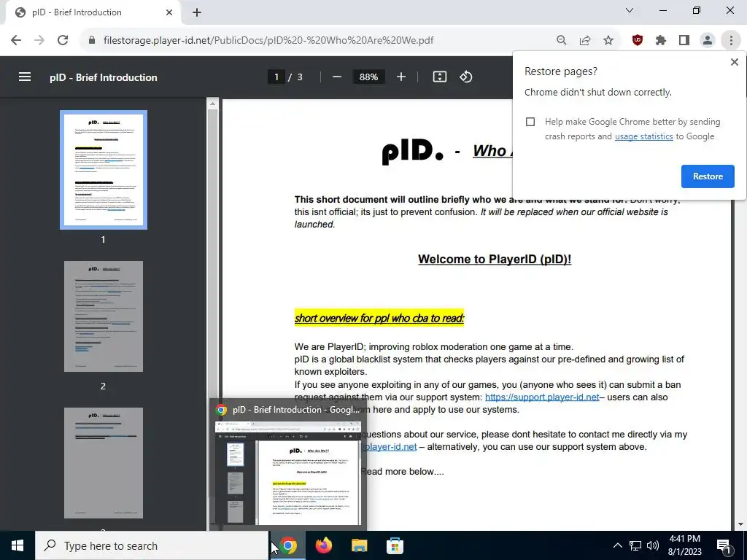Toggle the PDF sidebar hamburger menu

[25, 77]
